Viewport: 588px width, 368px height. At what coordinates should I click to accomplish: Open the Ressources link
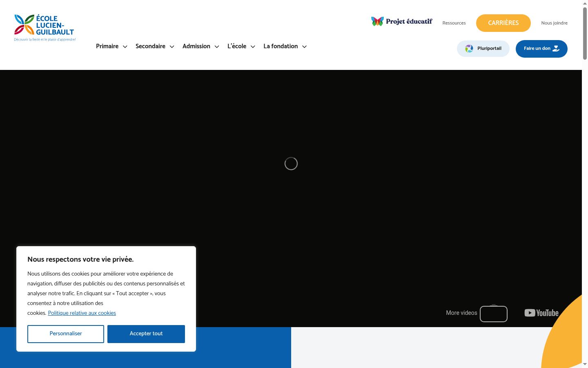point(454,23)
